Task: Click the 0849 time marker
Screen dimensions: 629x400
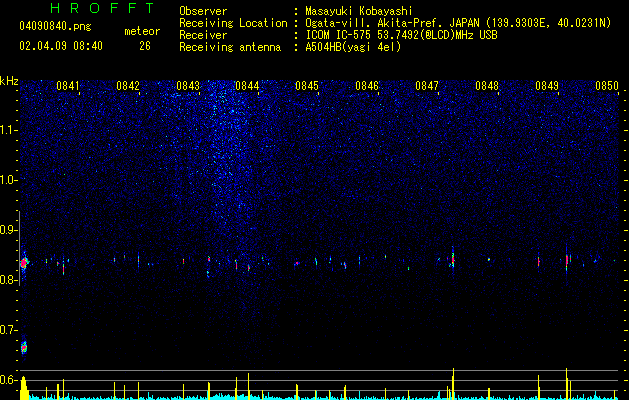Action: click(547, 86)
